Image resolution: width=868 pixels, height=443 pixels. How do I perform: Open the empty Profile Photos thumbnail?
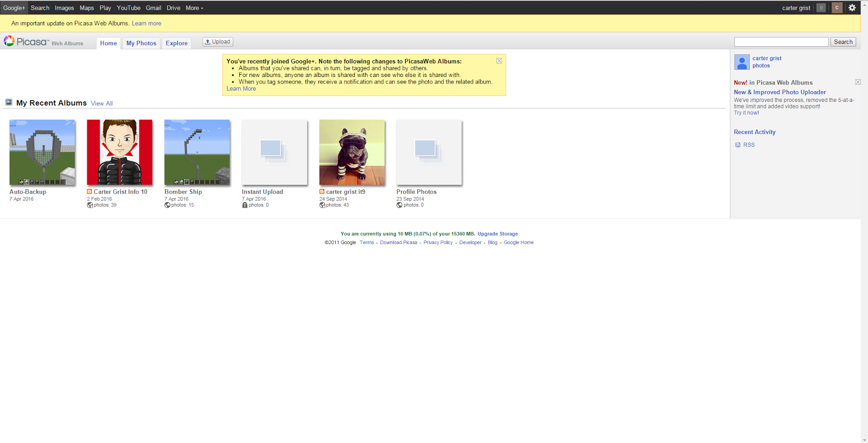point(429,152)
